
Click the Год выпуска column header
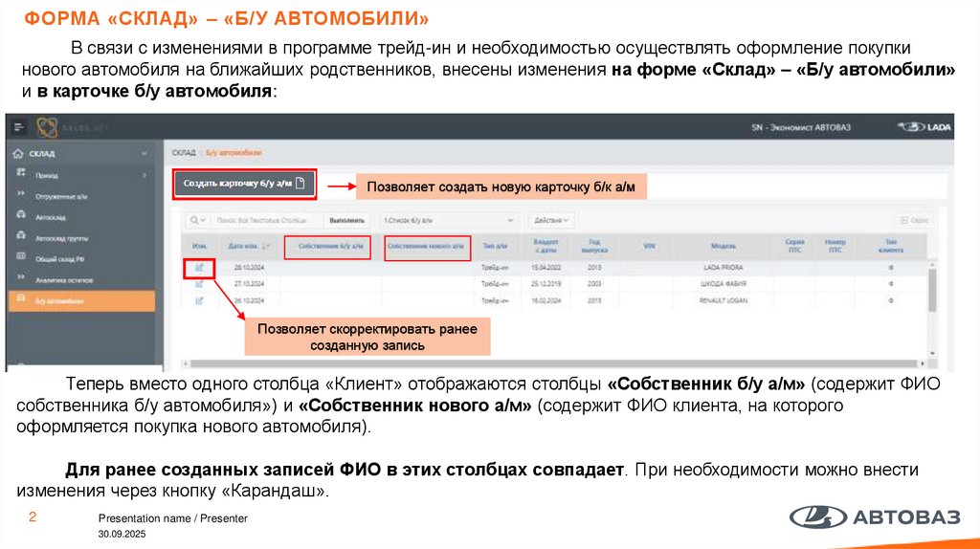594,246
